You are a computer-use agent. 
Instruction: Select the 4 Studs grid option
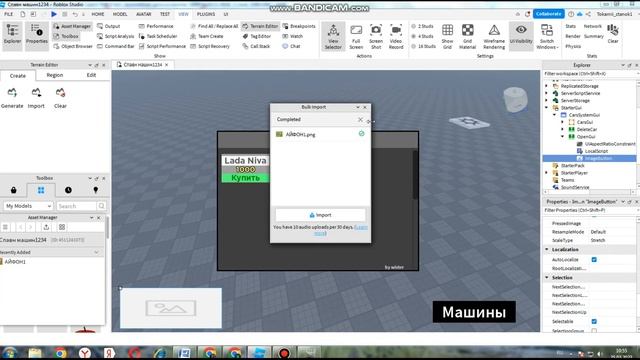point(422,36)
